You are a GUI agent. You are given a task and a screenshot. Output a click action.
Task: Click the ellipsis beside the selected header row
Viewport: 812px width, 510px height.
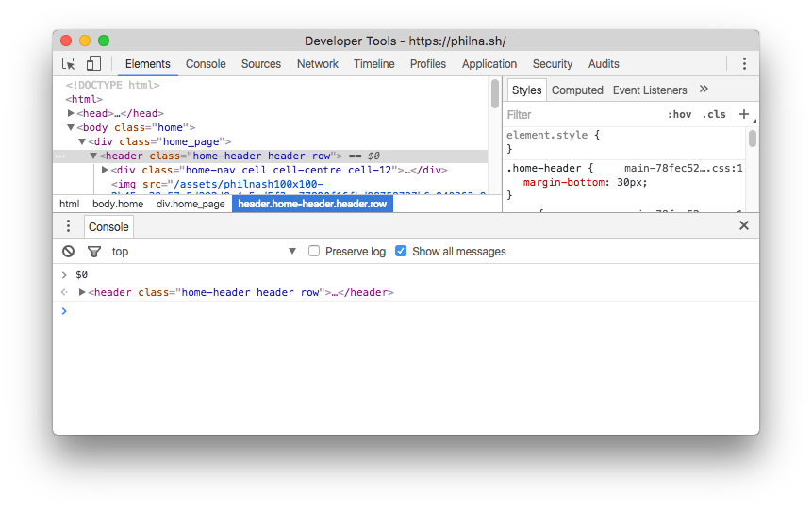point(60,156)
